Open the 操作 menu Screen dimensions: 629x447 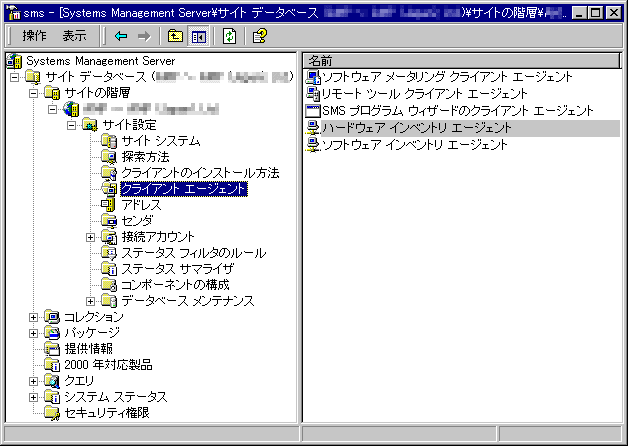[x=34, y=36]
